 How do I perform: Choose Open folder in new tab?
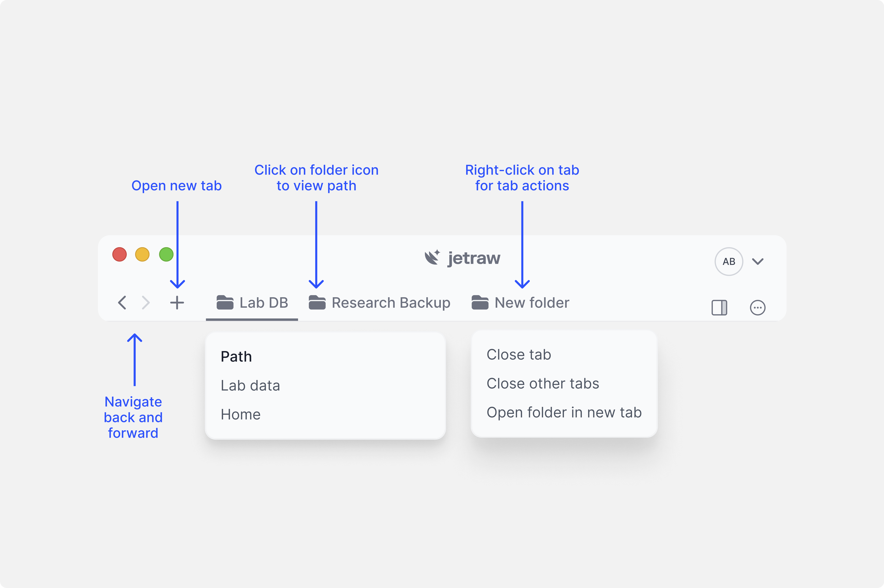(x=564, y=412)
